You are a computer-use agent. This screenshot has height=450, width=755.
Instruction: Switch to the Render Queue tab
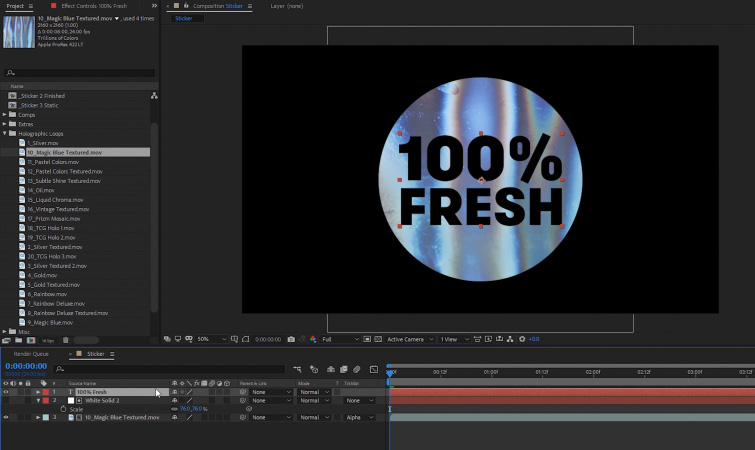31,354
